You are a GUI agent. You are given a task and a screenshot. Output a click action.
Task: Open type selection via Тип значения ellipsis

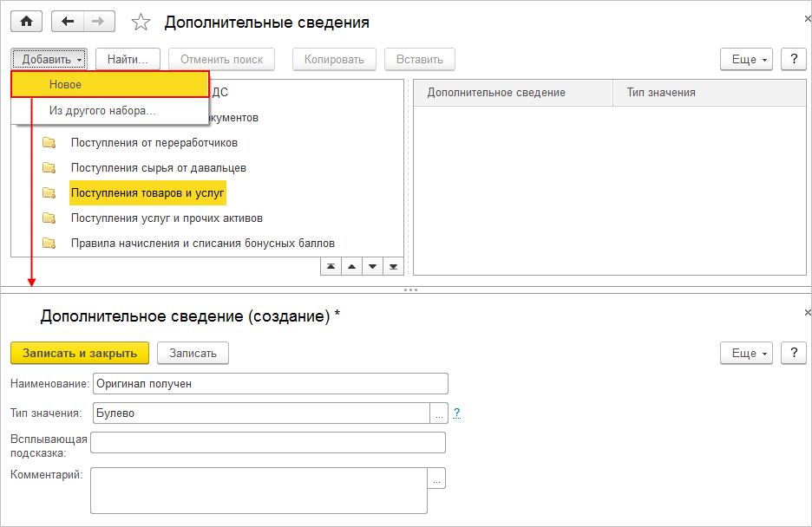(439, 413)
